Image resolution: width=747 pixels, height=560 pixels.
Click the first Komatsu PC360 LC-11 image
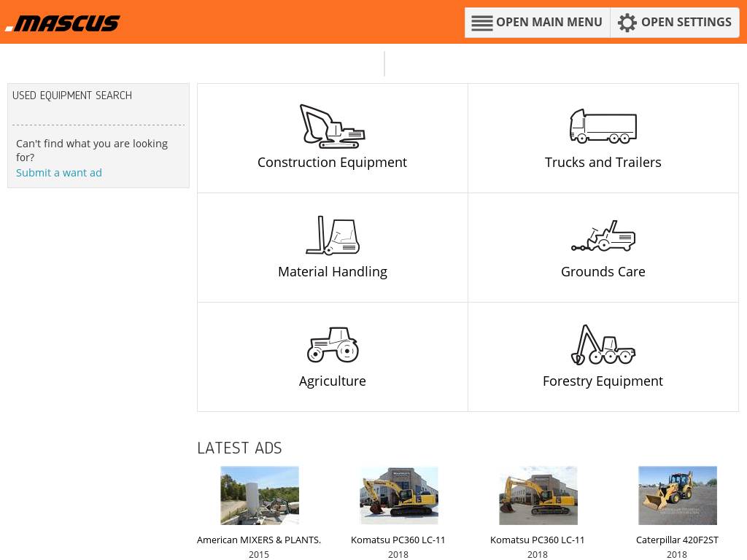pos(399,495)
